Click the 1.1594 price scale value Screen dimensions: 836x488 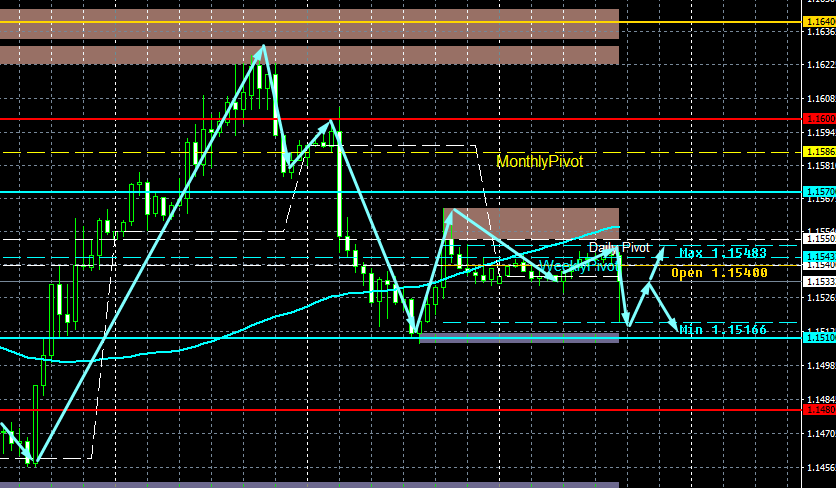(x=821, y=132)
